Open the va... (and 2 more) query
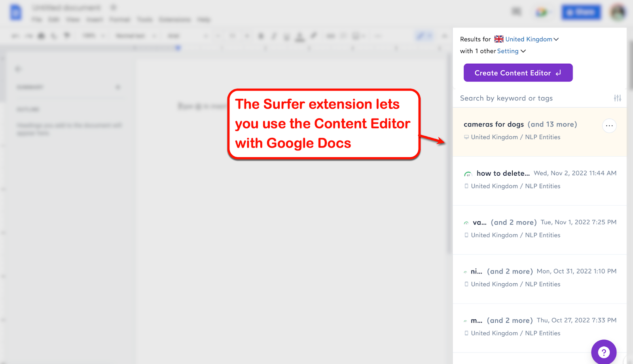 coord(540,230)
